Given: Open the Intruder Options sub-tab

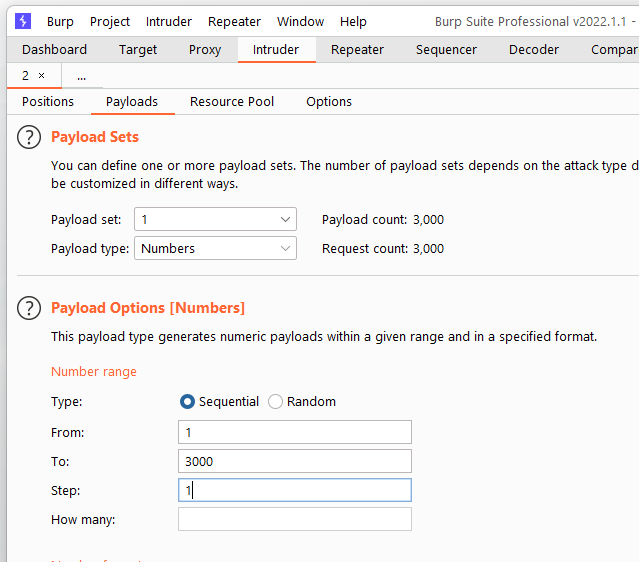Looking at the screenshot, I should [329, 102].
